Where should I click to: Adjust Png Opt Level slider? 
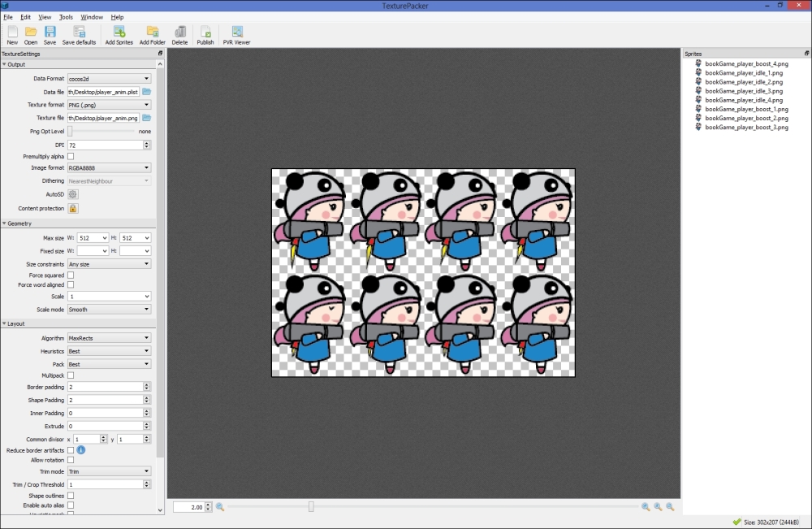(x=71, y=131)
